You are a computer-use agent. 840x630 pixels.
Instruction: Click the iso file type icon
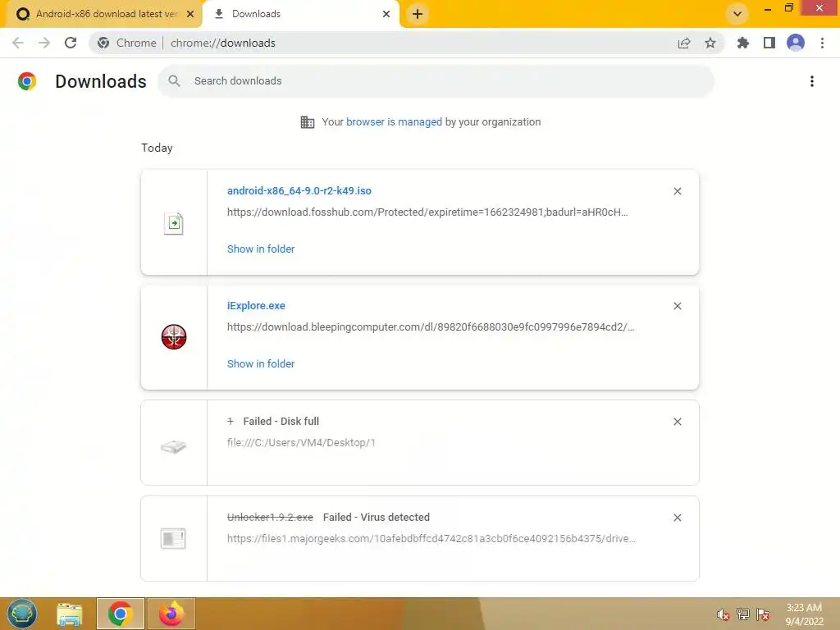click(174, 223)
